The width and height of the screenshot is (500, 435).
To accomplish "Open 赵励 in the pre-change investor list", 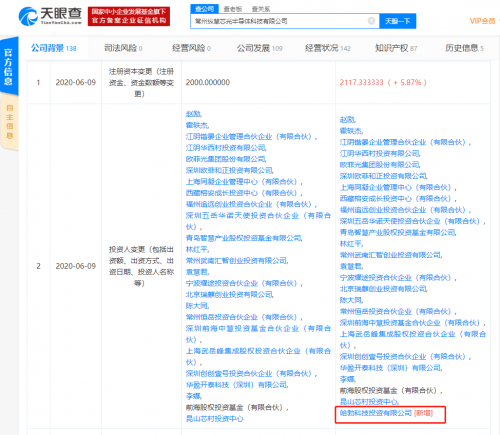I will pyautogui.click(x=194, y=114).
